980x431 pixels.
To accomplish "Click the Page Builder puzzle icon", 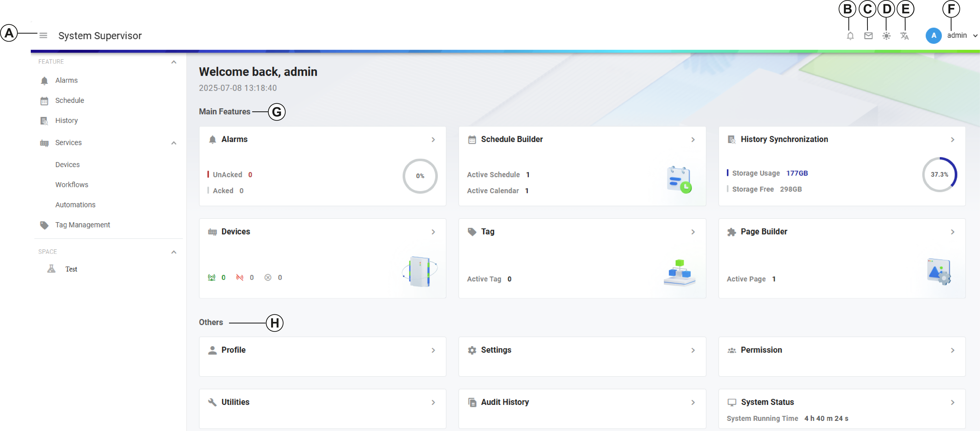I will (x=731, y=232).
